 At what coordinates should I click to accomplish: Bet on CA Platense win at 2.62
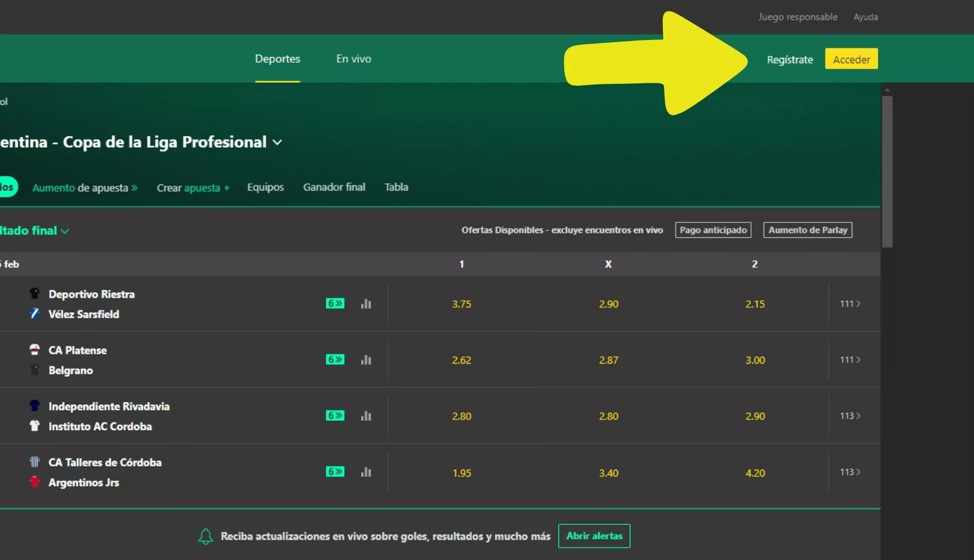coord(462,360)
